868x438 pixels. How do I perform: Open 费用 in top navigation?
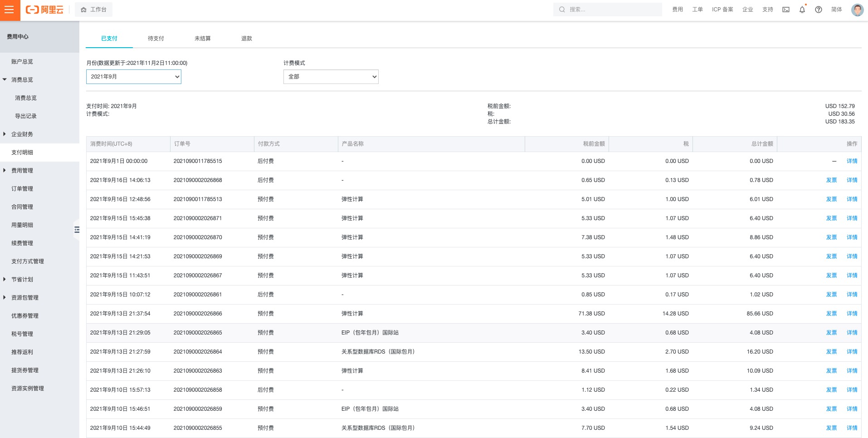pyautogui.click(x=678, y=10)
